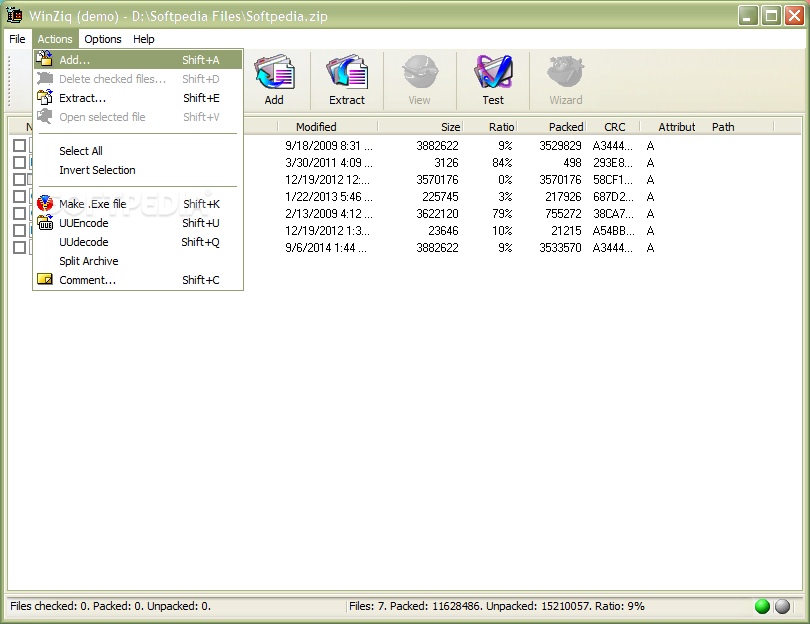Open the File menu

pyautogui.click(x=17, y=39)
